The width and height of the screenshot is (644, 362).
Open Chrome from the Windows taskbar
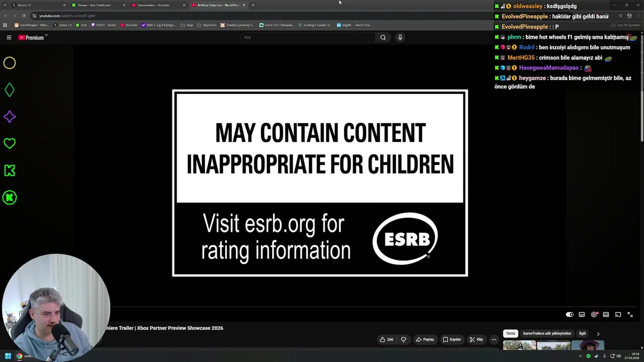(19, 356)
